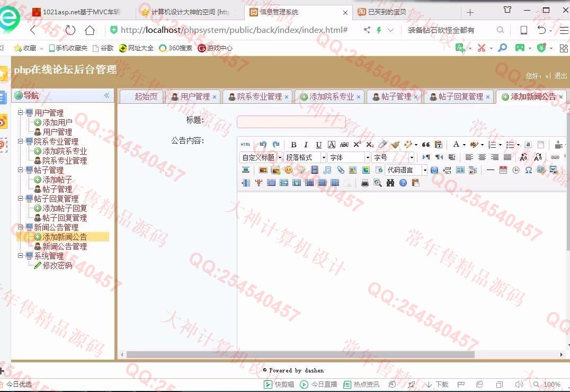
Task: Center align text
Action: 482,157
